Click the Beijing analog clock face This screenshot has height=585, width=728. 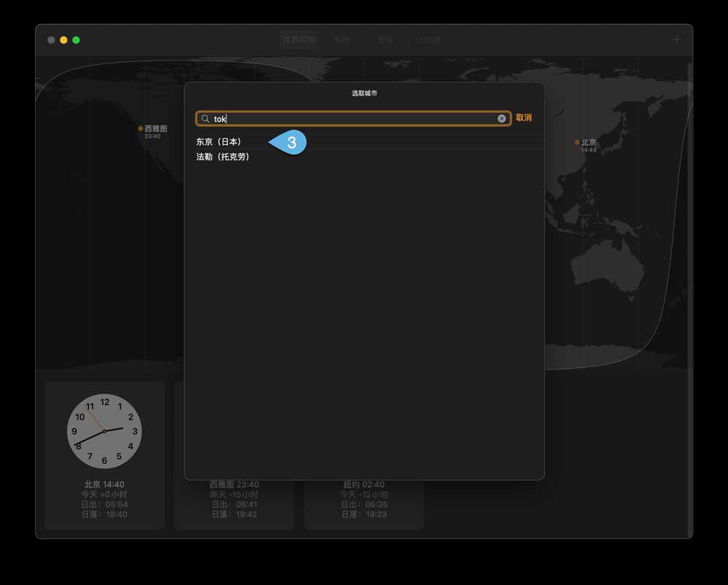coord(104,431)
